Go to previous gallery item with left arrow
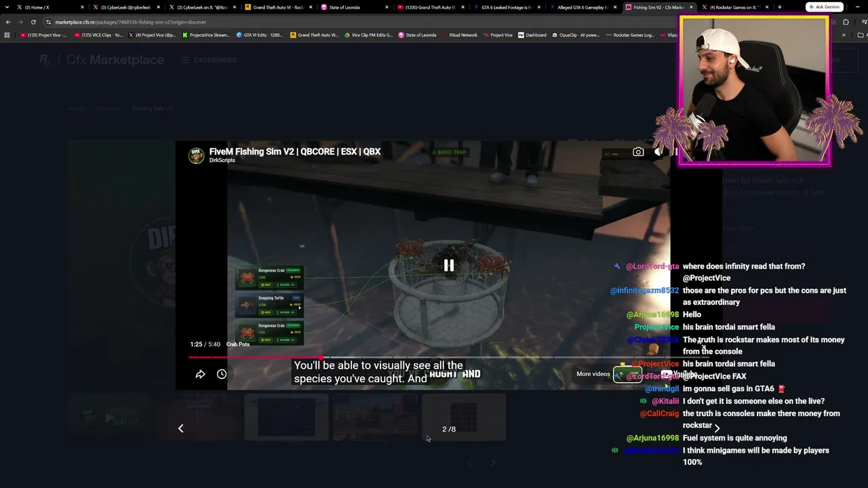 pos(180,428)
